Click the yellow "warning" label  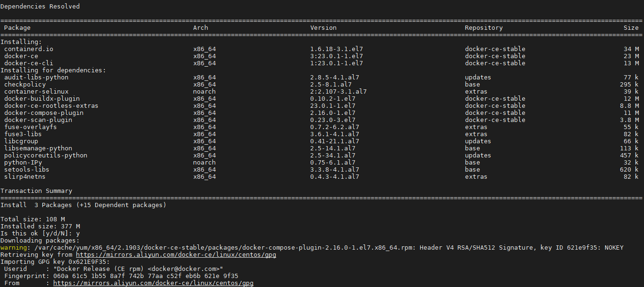pos(13,248)
